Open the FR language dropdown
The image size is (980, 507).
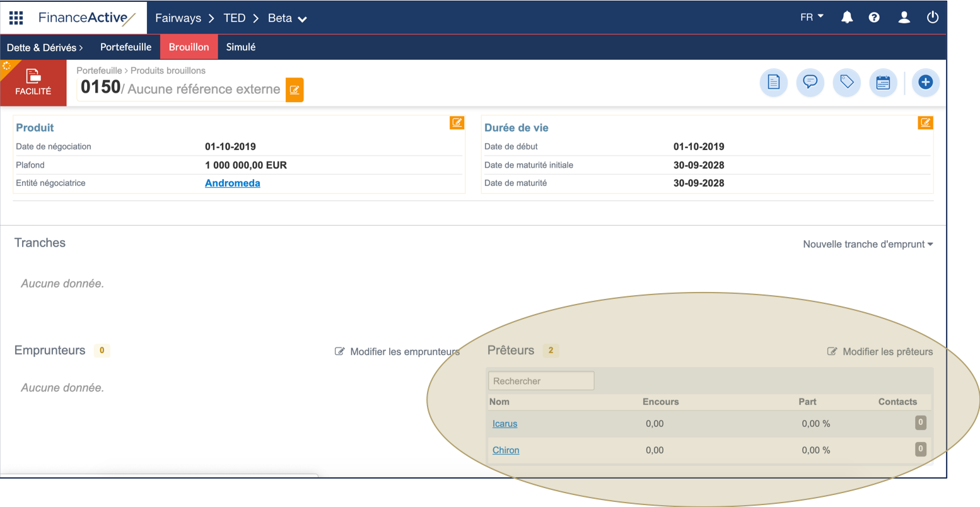point(812,17)
